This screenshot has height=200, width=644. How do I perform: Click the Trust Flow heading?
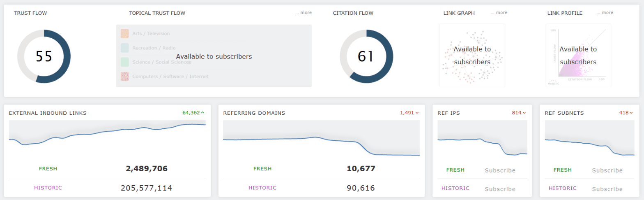[30, 13]
